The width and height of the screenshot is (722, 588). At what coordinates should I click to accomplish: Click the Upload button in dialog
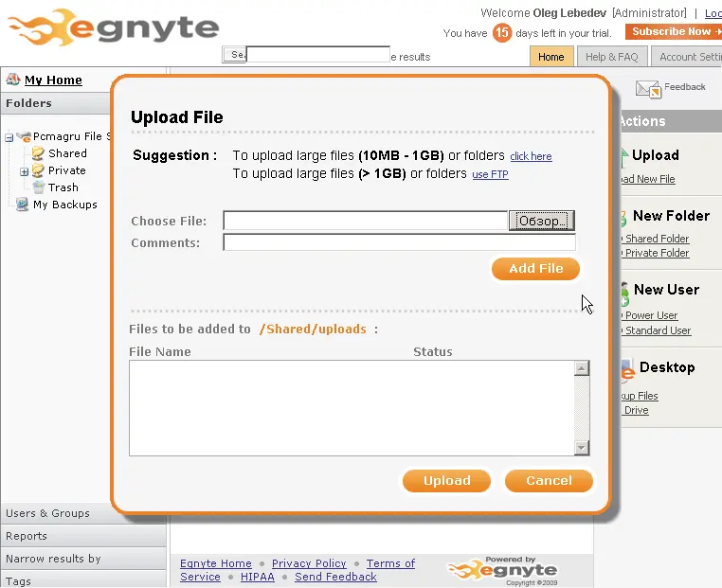point(446,481)
